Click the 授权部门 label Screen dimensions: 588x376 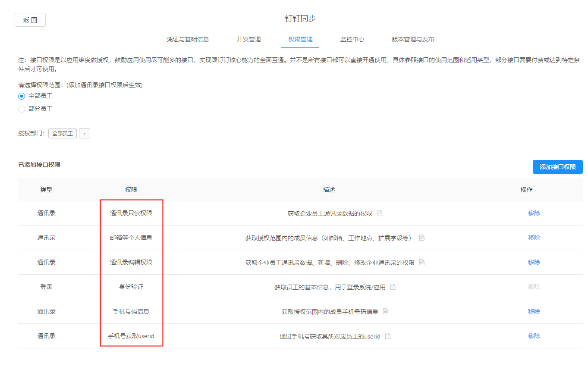pyautogui.click(x=31, y=134)
